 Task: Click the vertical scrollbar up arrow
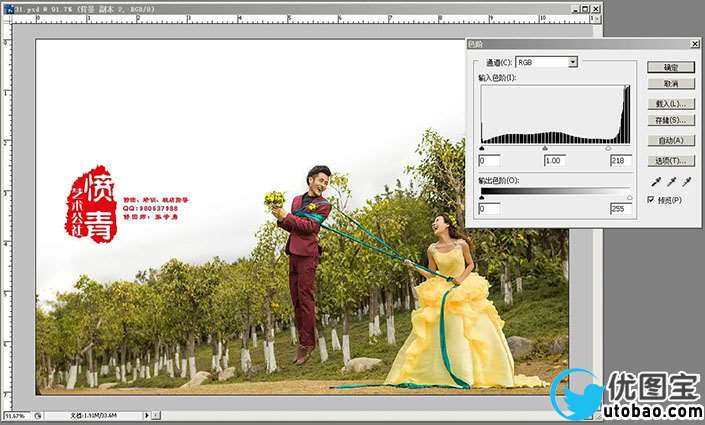tap(598, 18)
